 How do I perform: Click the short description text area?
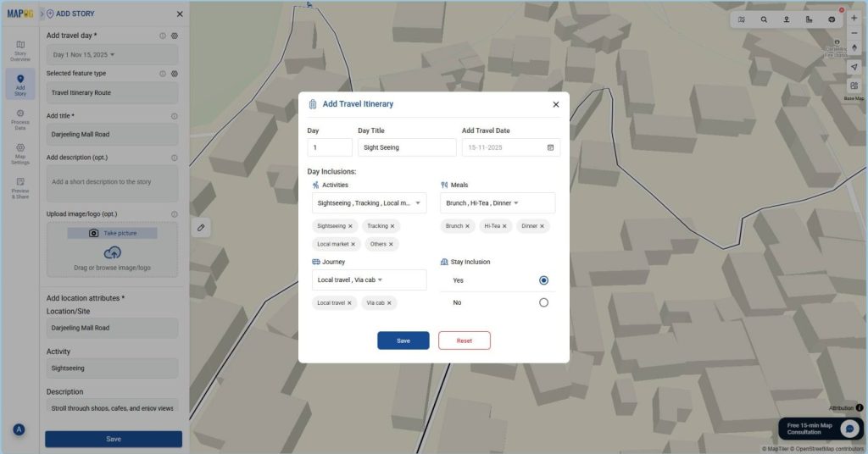[x=113, y=183]
